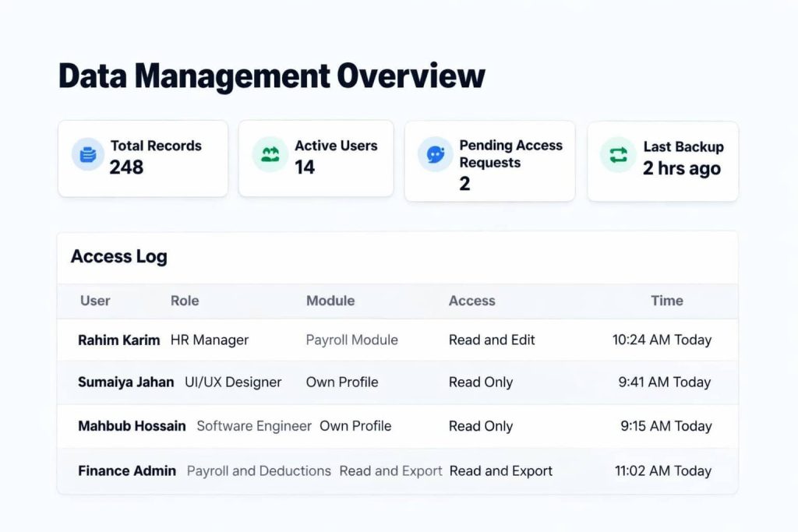Viewport: 798px width, 532px height.
Task: Select user Sumaiya Jahan
Action: pyautogui.click(x=125, y=382)
